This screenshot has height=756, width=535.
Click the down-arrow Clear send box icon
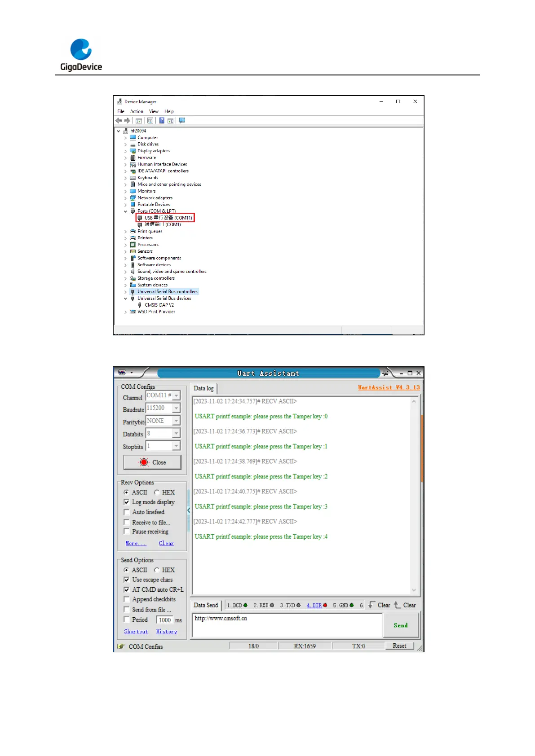(x=371, y=605)
